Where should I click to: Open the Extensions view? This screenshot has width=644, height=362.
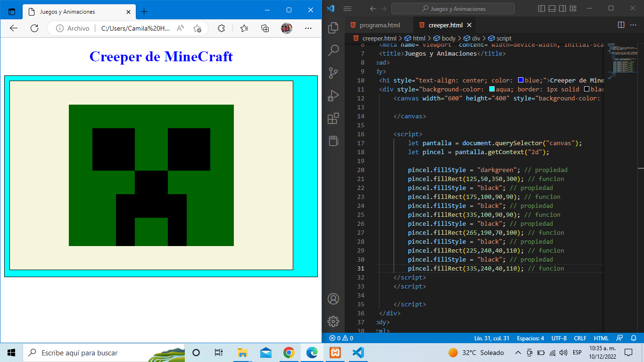point(333,118)
